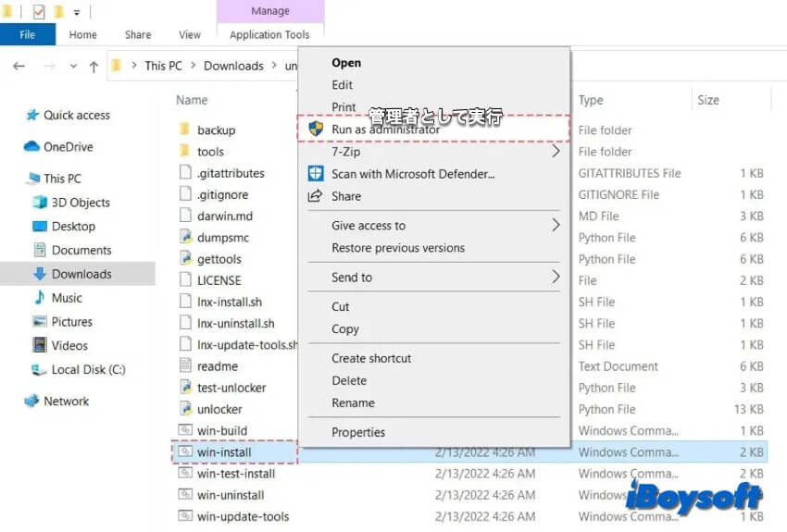Screen dimensions: 787x532
Task: Click Run as administrator shield option
Action: 434,130
